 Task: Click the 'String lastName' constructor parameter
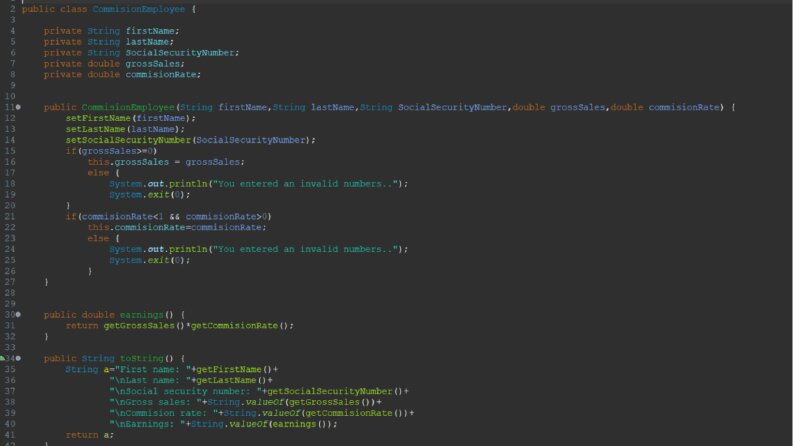[x=313, y=107]
